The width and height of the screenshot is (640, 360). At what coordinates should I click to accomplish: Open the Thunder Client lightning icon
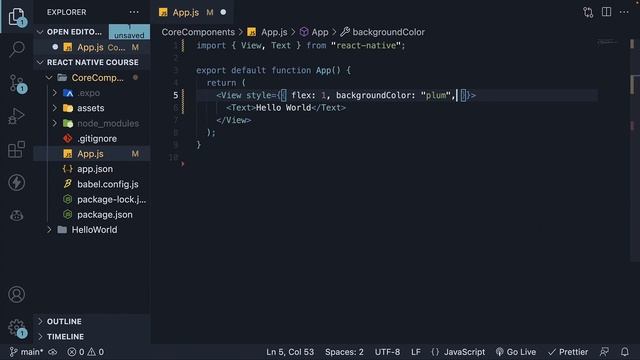point(16,182)
